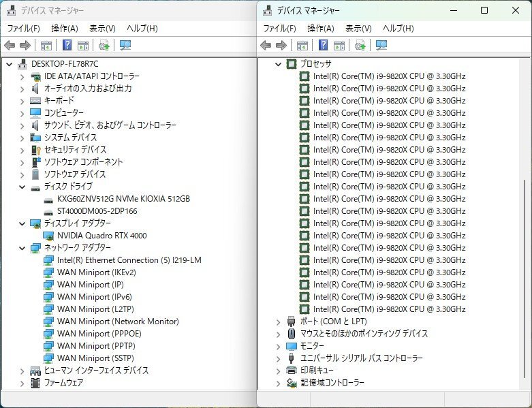Screen dimensions: 532x408
Task: Select WAN Miniport (SSTP) entry
Action: coord(95,358)
